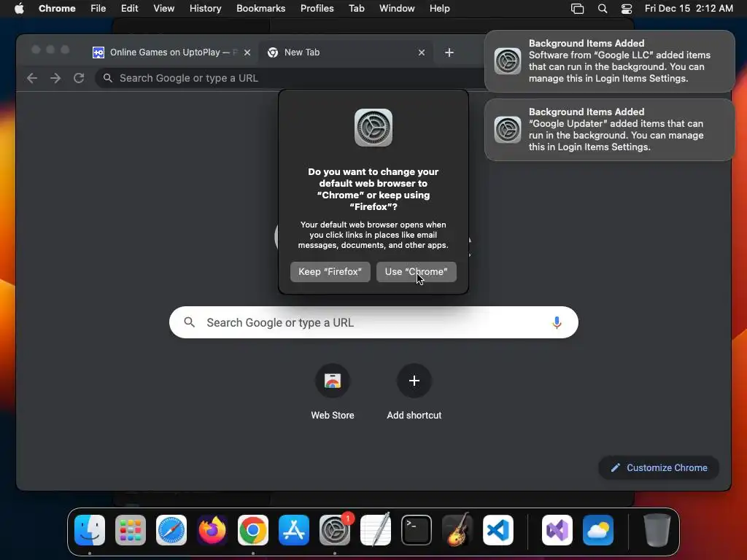Open Control Center from menu bar
Image resolution: width=747 pixels, height=560 pixels.
coord(627,9)
